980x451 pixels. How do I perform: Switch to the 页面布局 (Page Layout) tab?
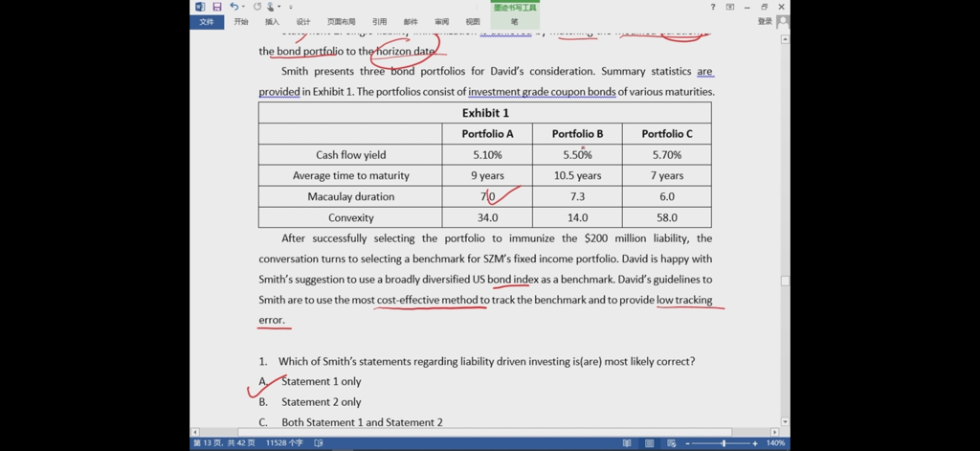point(342,22)
